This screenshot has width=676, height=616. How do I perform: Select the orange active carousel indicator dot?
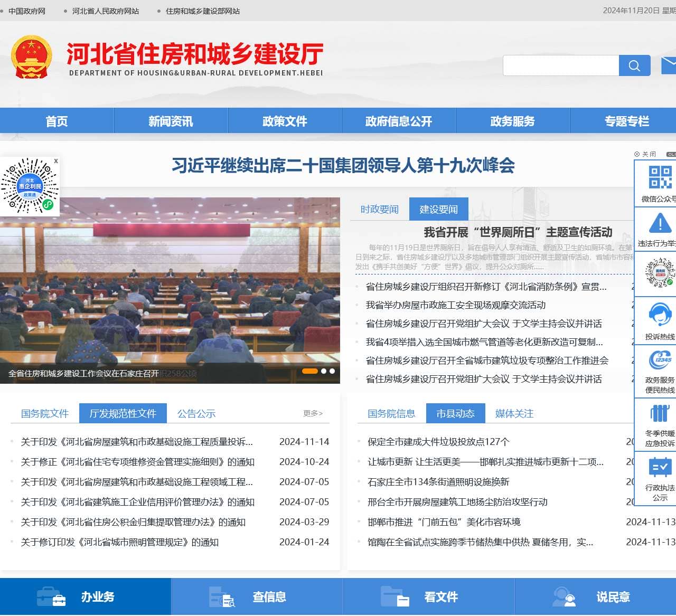(309, 371)
